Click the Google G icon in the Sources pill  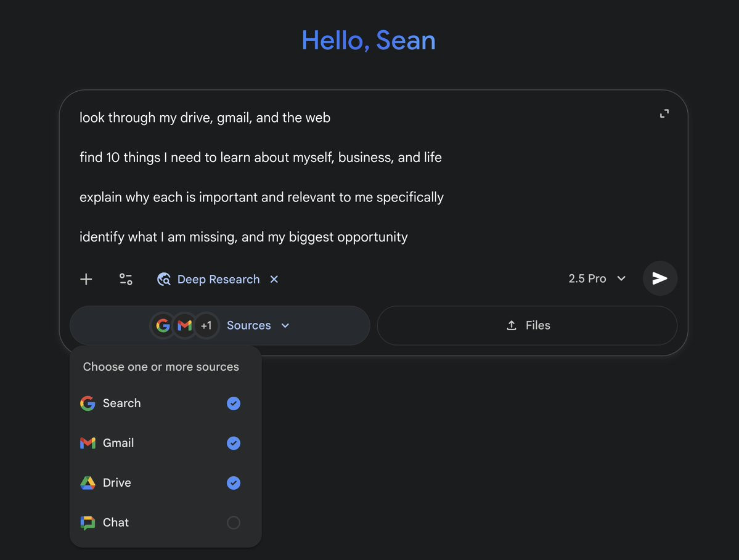tap(163, 325)
